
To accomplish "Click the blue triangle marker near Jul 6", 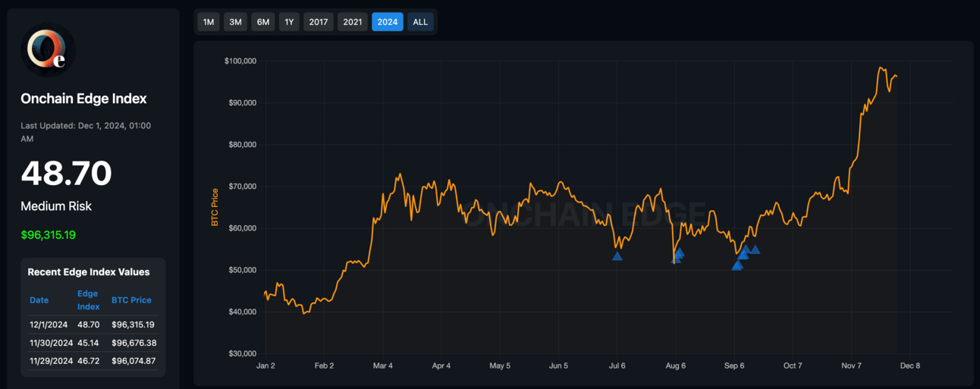I will tap(617, 256).
